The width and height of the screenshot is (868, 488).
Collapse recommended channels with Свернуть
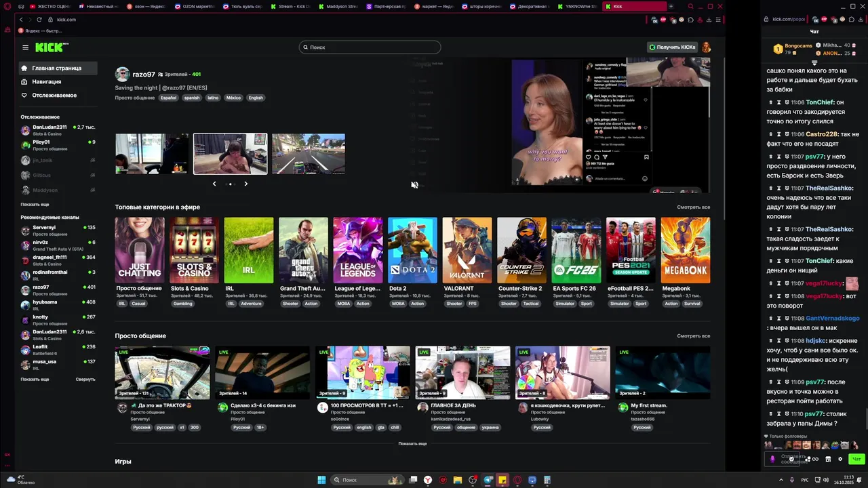point(85,379)
